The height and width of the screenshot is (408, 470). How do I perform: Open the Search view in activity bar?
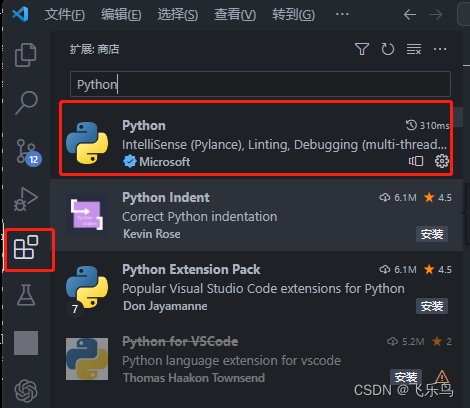pyautogui.click(x=26, y=103)
